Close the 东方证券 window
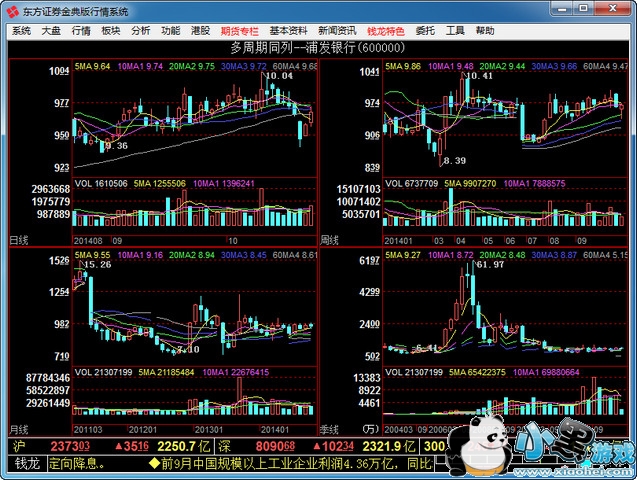Screen dimensions: 637x480 613,8
